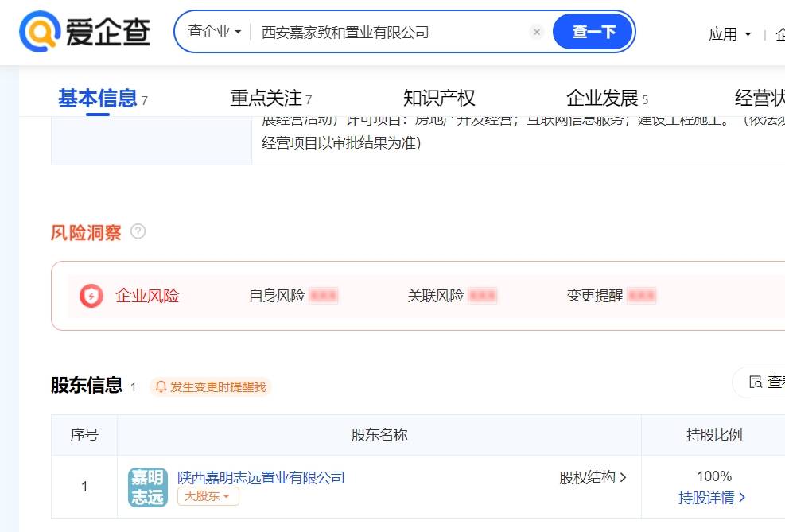785x532 pixels.
Task: Click the 嘉明志远 shareholder logo thumbnail
Action: (x=148, y=487)
